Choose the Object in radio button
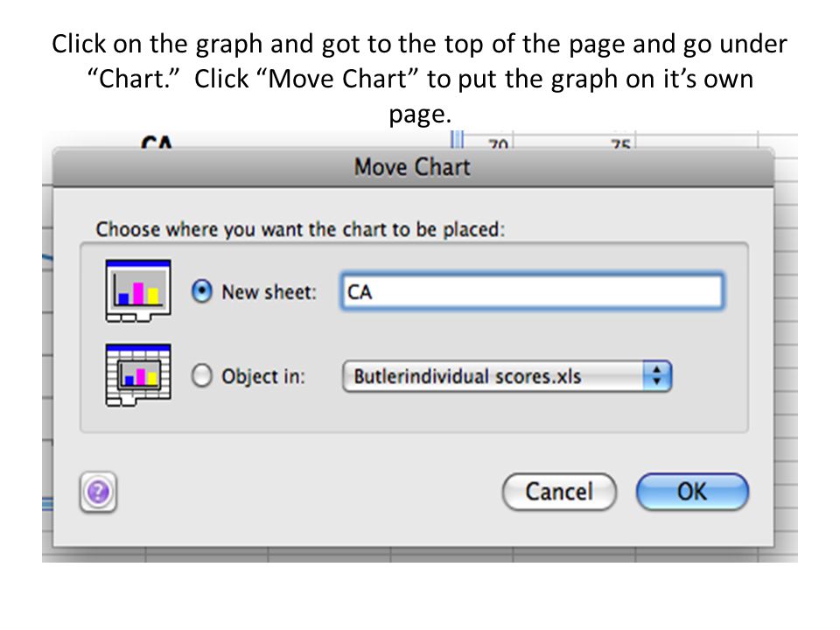Screen dimensions: 840x630 [202, 375]
